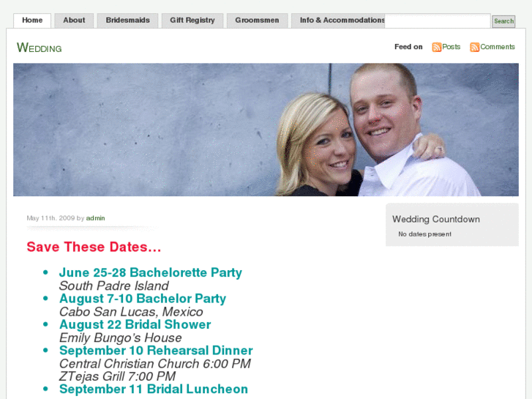Screen dimensions: 532x399
Task: Open the Home tab
Action: (32, 20)
